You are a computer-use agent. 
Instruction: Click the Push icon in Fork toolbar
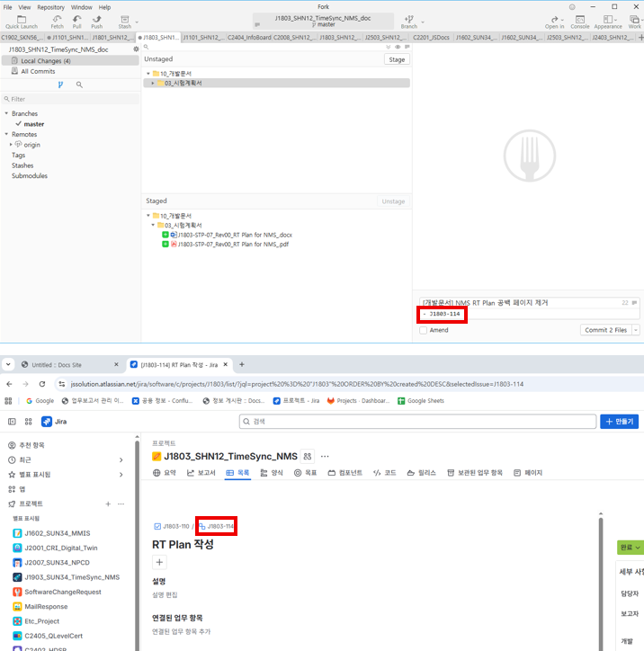(x=96, y=19)
